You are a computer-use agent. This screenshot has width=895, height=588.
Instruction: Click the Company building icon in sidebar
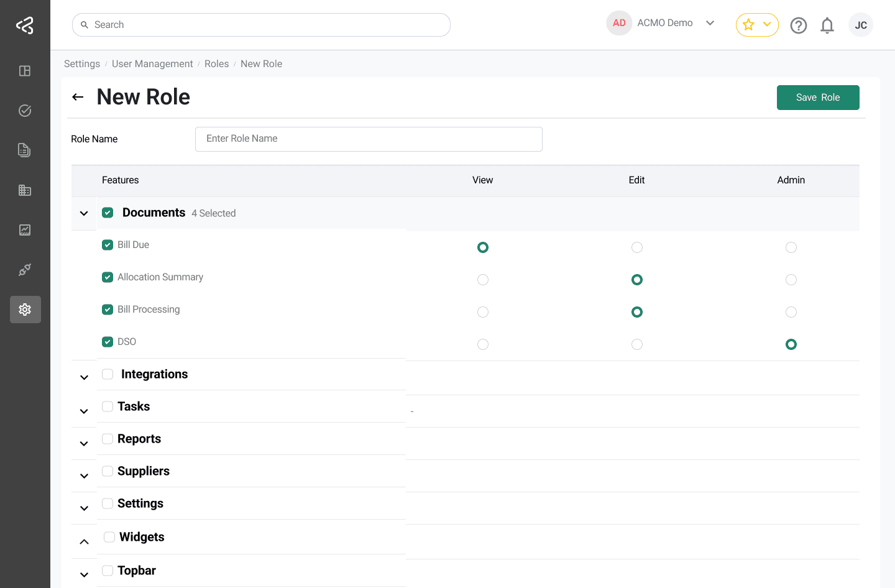pyautogui.click(x=25, y=190)
